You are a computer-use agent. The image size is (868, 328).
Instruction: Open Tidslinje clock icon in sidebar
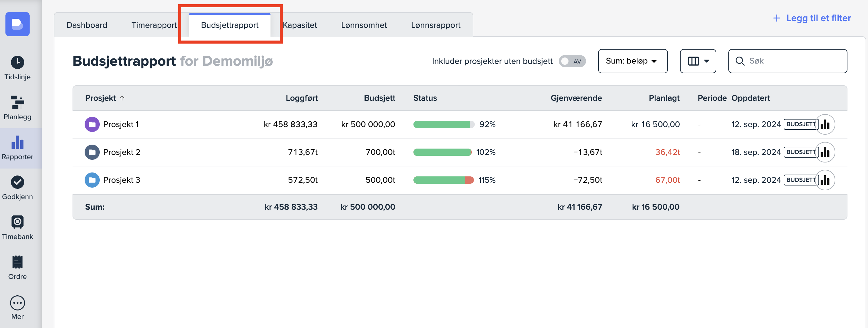17,62
